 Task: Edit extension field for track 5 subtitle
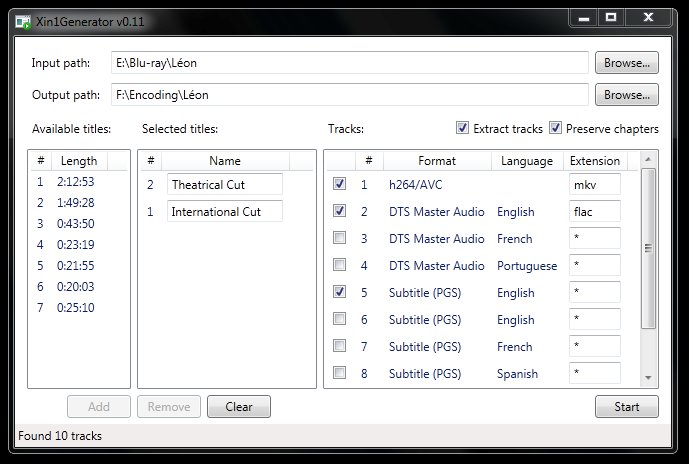pos(595,292)
